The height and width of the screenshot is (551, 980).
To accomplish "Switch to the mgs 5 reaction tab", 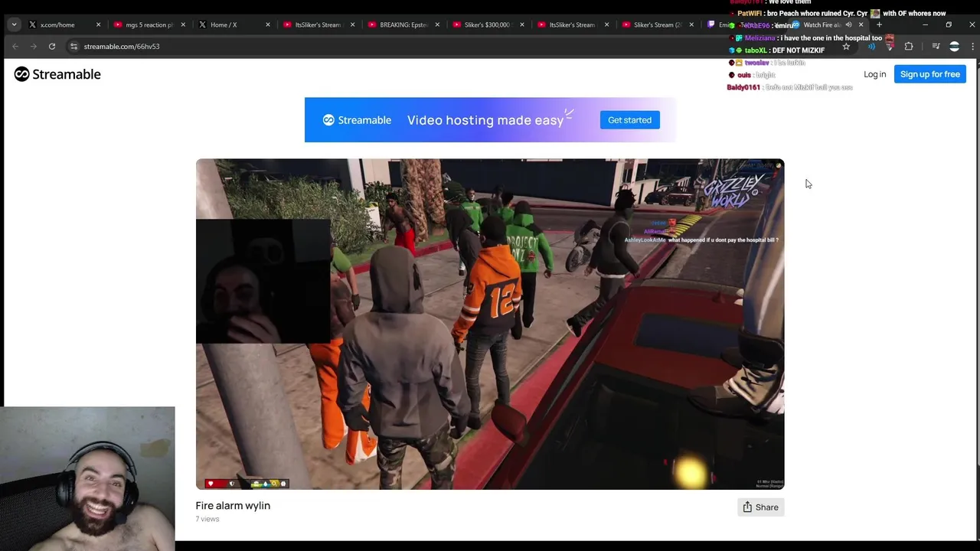I will pyautogui.click(x=150, y=24).
